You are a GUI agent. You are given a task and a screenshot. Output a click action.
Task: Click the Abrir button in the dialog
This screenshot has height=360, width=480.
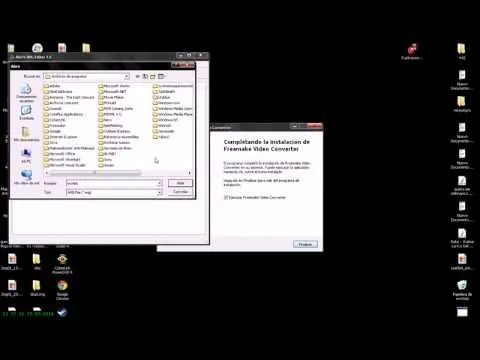180,183
